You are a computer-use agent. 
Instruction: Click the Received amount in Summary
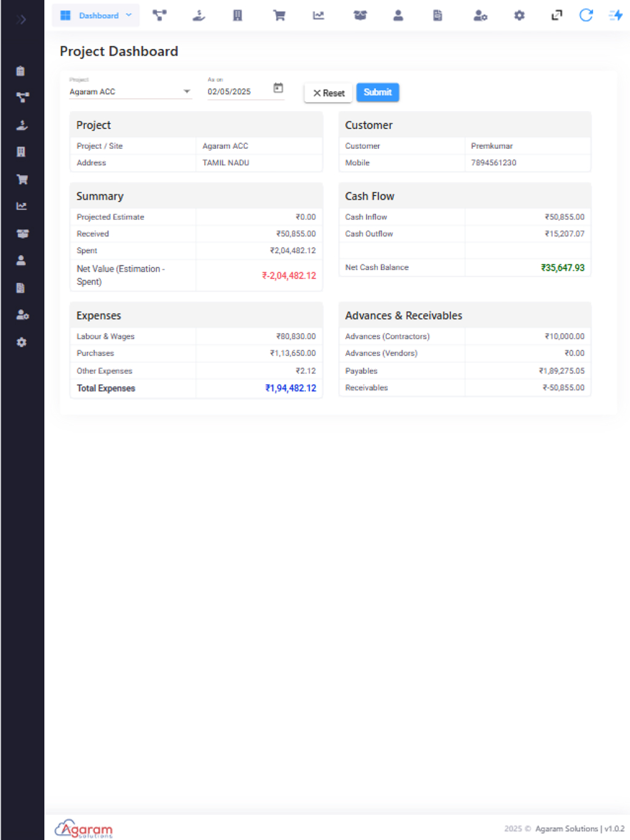click(x=296, y=234)
